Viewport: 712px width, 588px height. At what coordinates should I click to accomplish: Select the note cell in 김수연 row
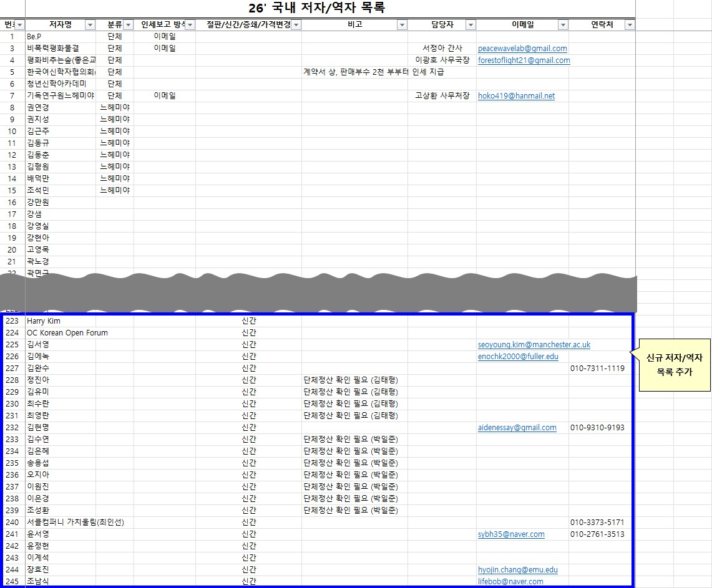354,440
